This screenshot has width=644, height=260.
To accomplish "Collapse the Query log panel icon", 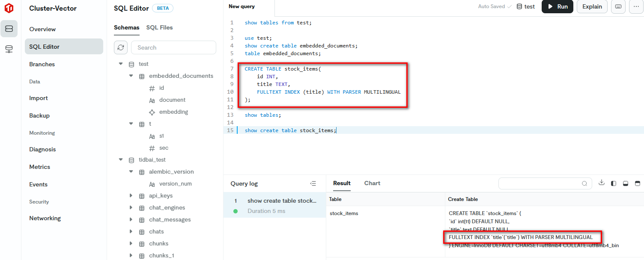I will click(313, 183).
